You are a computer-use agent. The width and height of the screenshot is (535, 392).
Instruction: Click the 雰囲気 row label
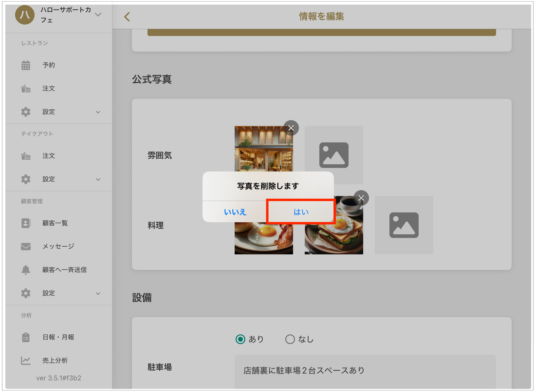[x=160, y=155]
